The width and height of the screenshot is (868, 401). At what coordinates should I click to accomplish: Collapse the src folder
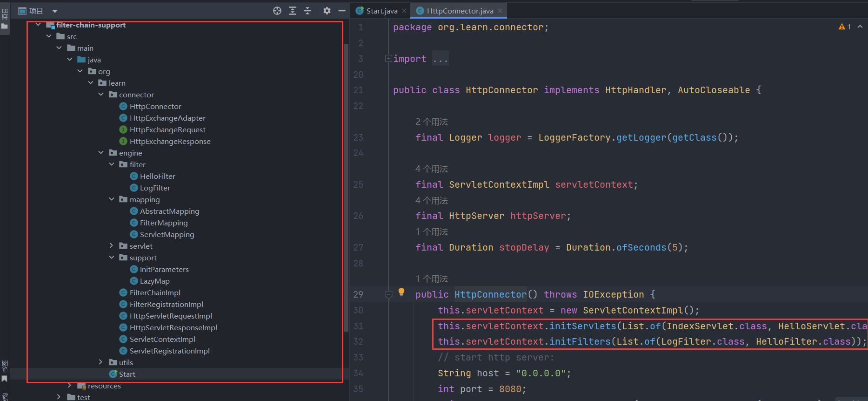[x=49, y=36]
